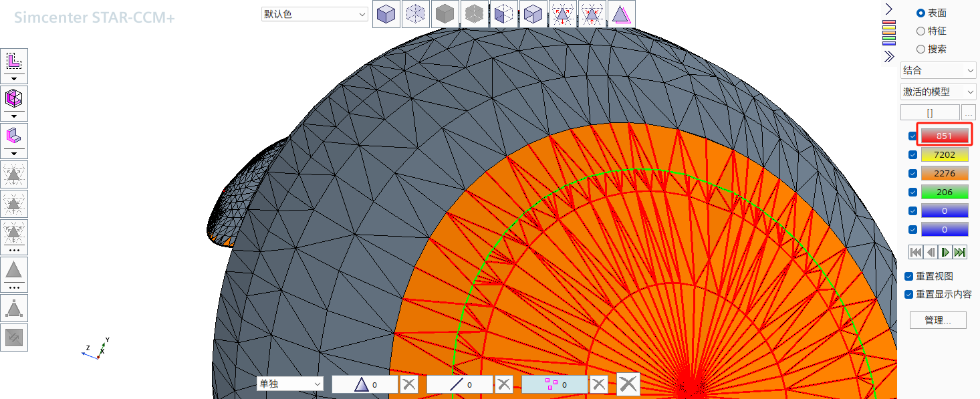Select the 搜索 radio button
The width and height of the screenshot is (980, 399).
tap(921, 49)
